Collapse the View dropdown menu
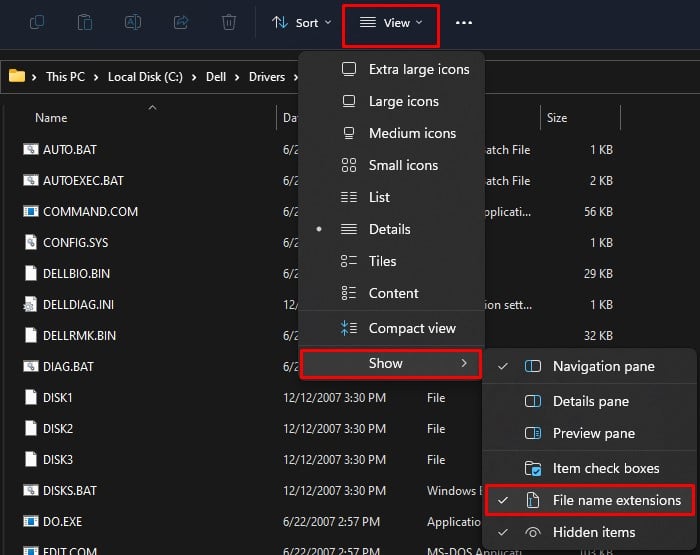Viewport: 700px width, 555px height. (391, 22)
